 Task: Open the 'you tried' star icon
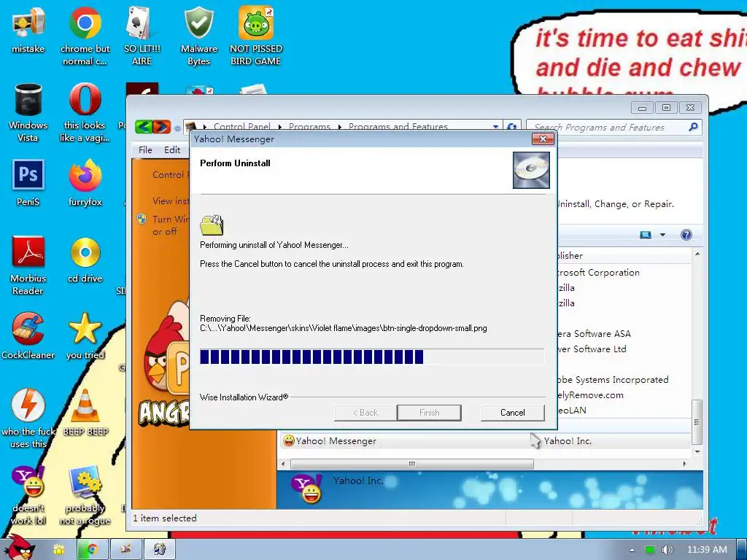click(85, 335)
